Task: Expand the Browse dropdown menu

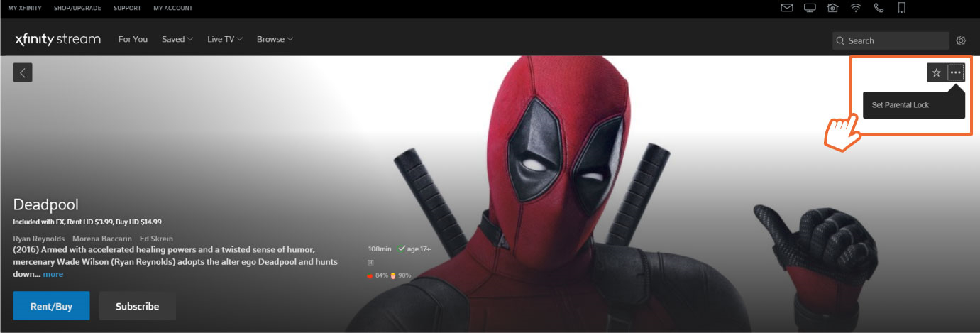Action: (275, 40)
